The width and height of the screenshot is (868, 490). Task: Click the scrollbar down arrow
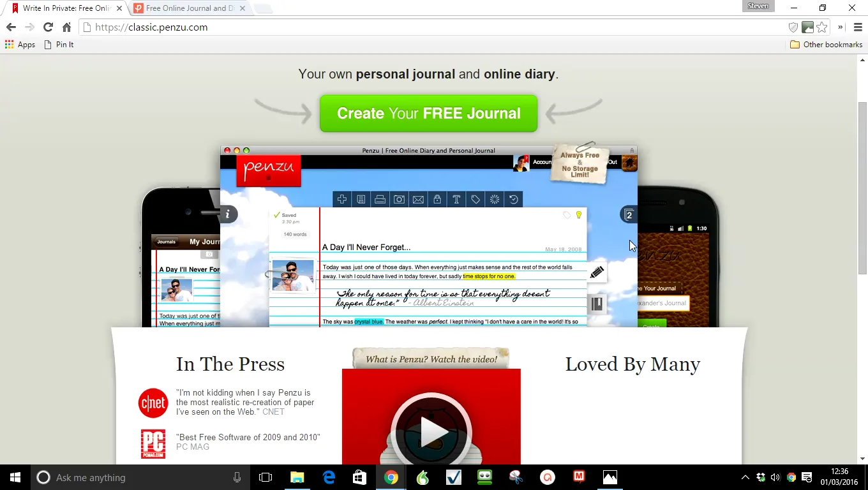[x=862, y=459]
